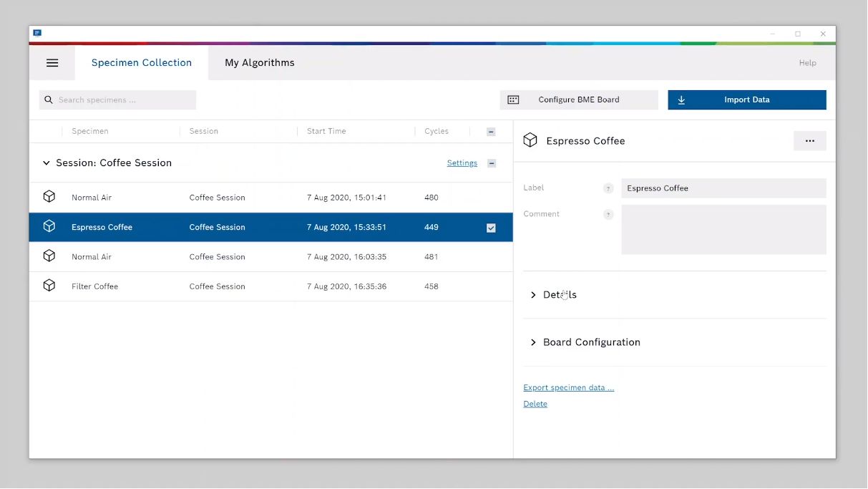The height and width of the screenshot is (489, 868).
Task: Expand the Details section
Action: click(x=533, y=295)
